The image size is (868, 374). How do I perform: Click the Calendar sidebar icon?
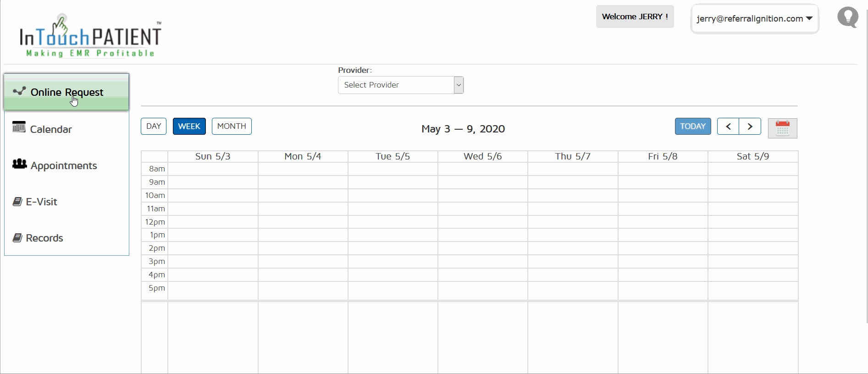(19, 127)
